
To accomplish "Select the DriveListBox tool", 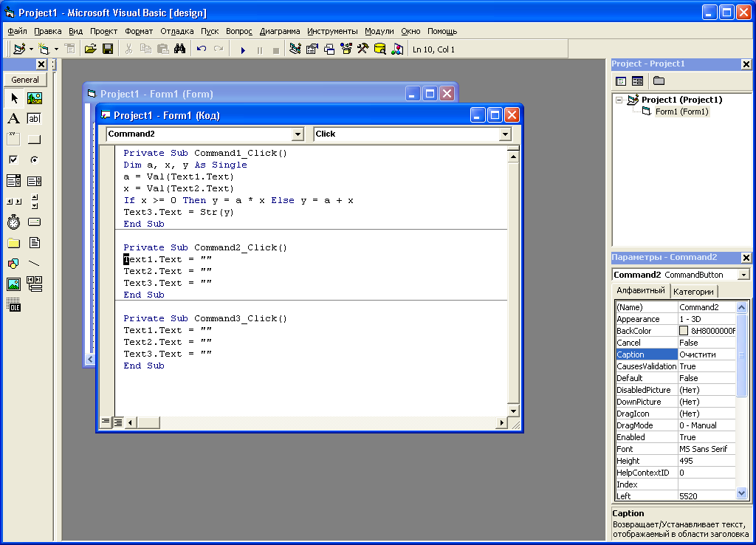I will (x=34, y=222).
